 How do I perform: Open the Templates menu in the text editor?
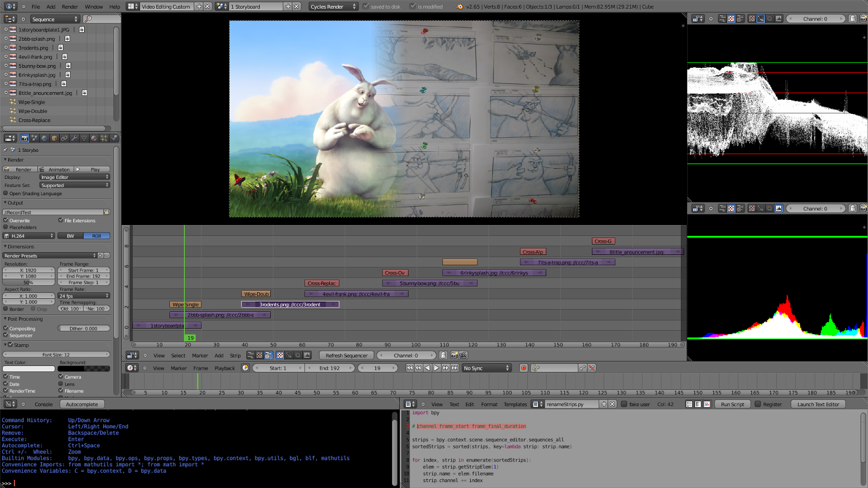pyautogui.click(x=515, y=404)
